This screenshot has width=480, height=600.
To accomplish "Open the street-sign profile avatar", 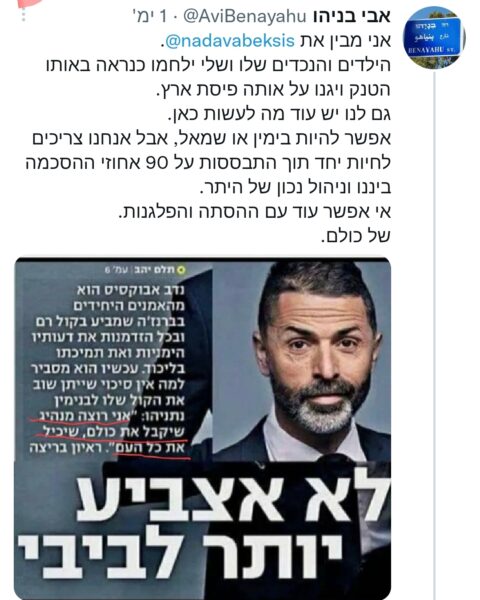I will coord(435,37).
